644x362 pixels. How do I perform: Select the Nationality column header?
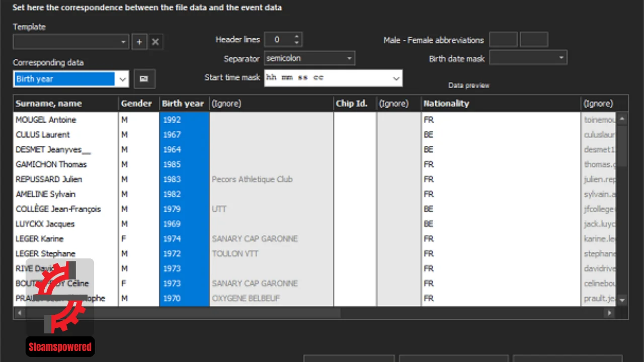pos(501,104)
